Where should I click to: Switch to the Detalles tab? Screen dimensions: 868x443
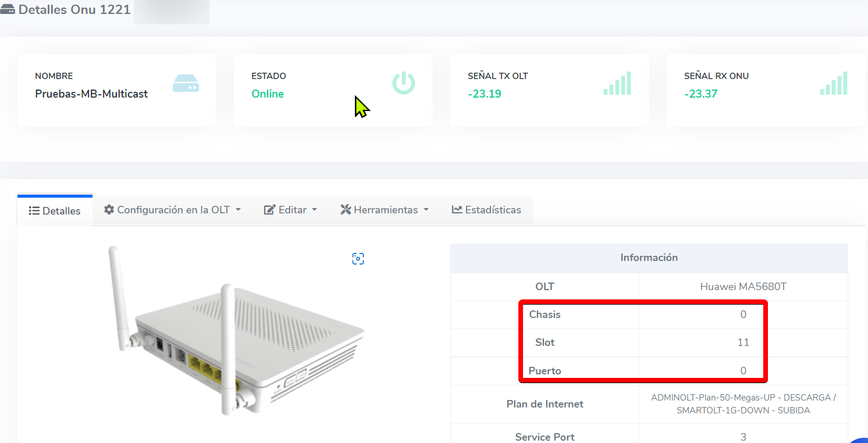(55, 211)
